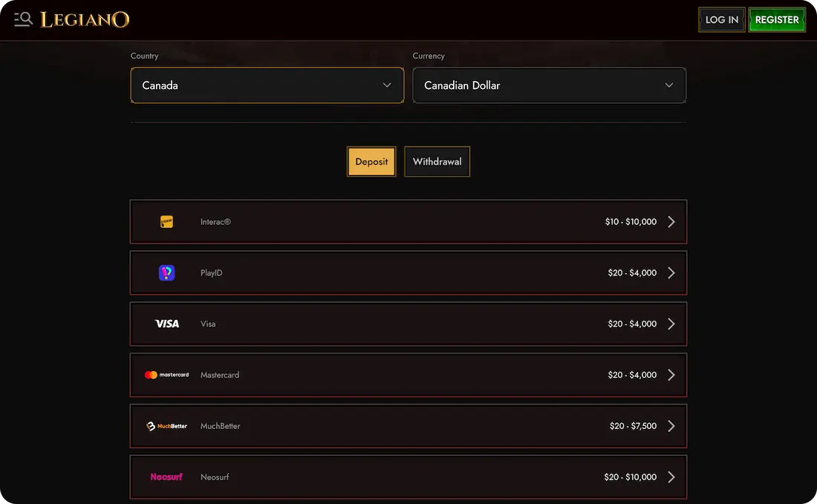Switch to the Deposit tab

click(x=371, y=161)
